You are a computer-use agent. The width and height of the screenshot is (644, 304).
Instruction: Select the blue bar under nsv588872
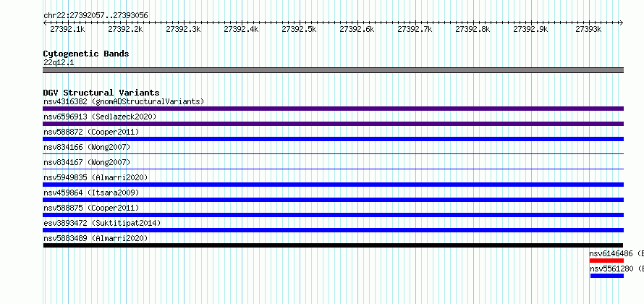(x=333, y=139)
